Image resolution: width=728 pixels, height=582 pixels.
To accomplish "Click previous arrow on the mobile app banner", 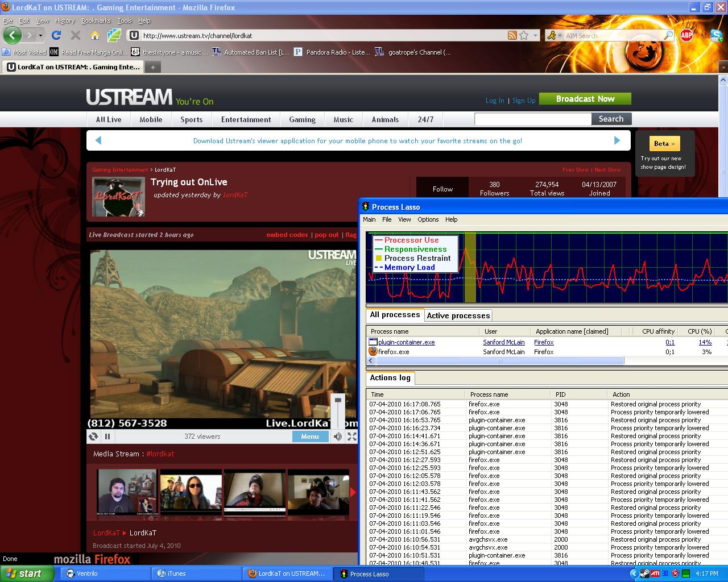I will pos(98,140).
